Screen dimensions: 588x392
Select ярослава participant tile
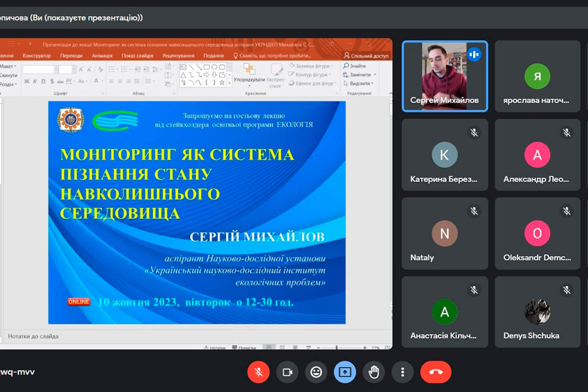pyautogui.click(x=538, y=76)
